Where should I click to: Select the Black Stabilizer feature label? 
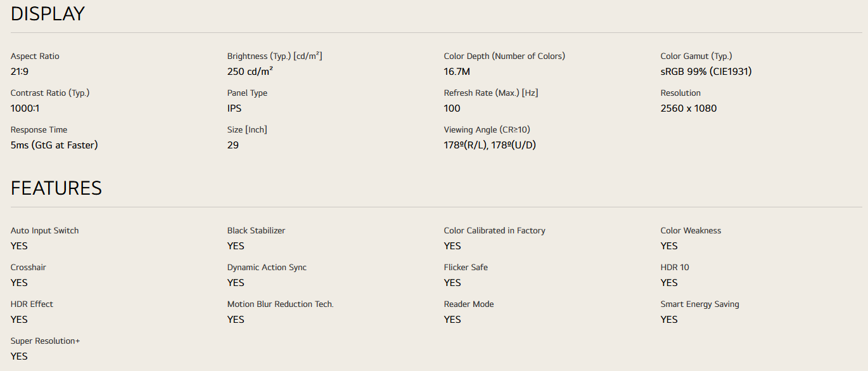pos(256,231)
